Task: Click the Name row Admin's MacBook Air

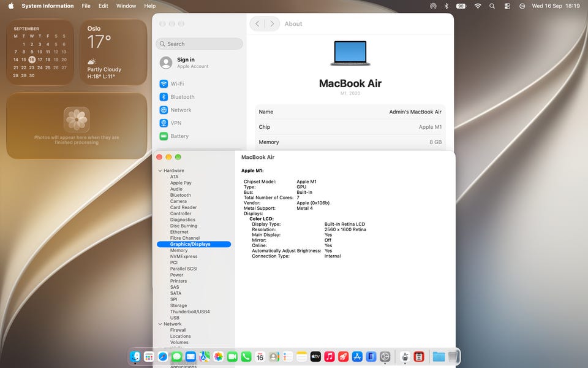Action: click(350, 112)
